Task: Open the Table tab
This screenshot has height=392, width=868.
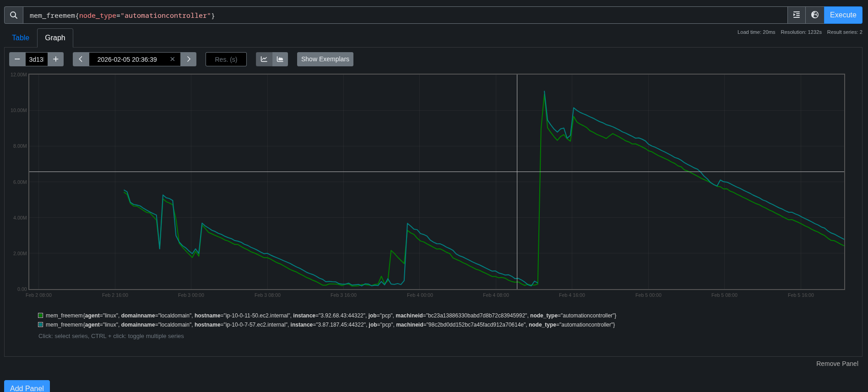Action: (x=21, y=38)
